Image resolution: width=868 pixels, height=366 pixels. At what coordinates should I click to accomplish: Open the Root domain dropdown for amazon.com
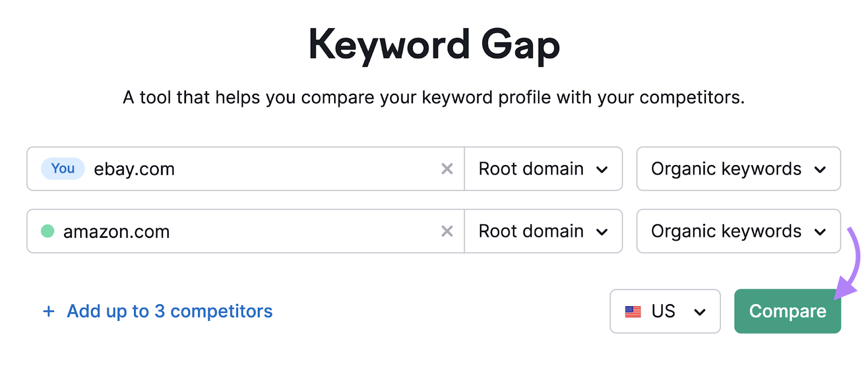(x=542, y=231)
